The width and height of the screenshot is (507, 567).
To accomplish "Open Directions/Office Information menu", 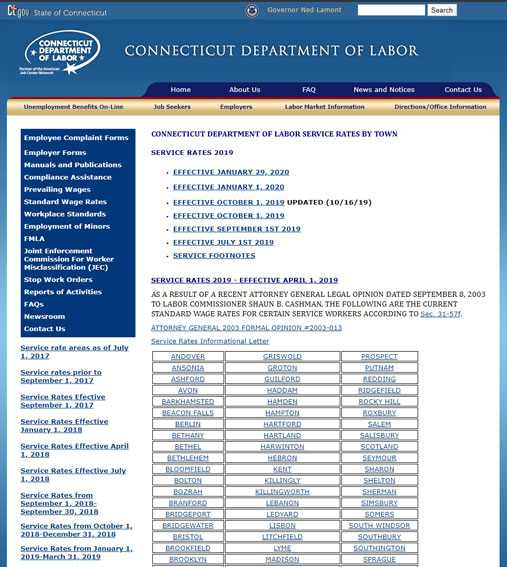I will click(x=440, y=107).
